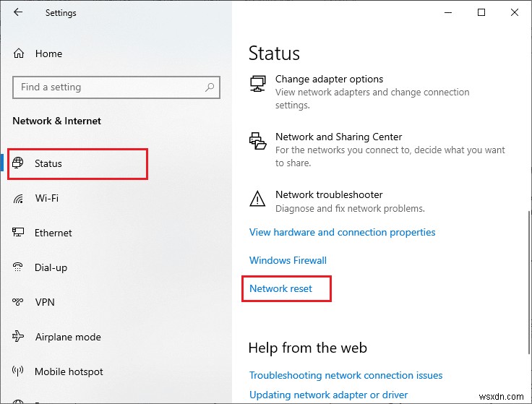Click the Wi-Fi signal icon
532x404 pixels.
pos(20,198)
